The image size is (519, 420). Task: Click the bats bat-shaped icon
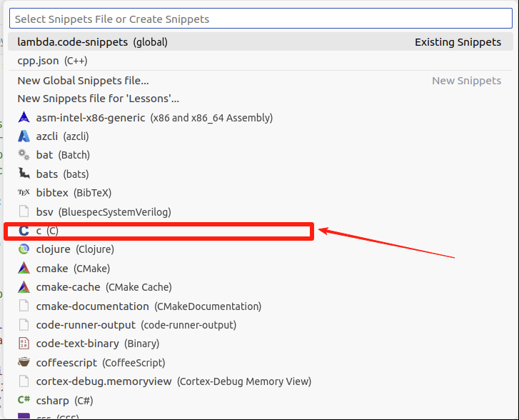pos(24,174)
